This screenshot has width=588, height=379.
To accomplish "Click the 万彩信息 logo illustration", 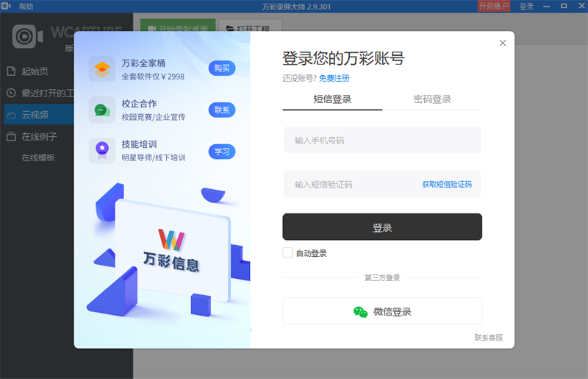I will (x=171, y=250).
